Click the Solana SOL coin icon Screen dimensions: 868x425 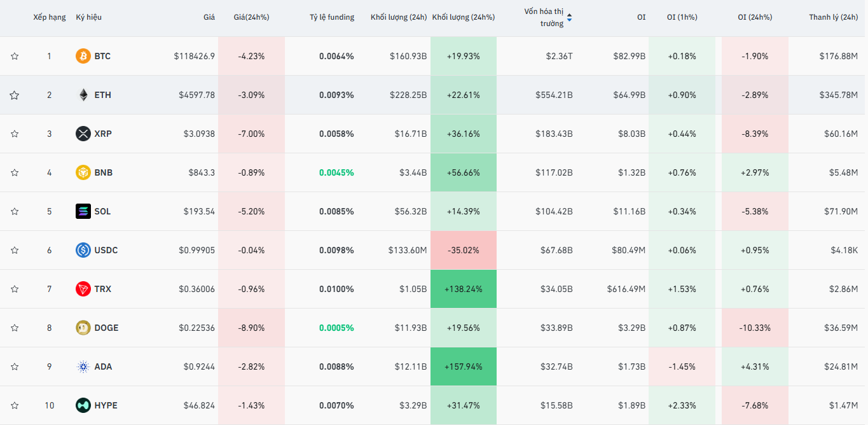point(83,211)
